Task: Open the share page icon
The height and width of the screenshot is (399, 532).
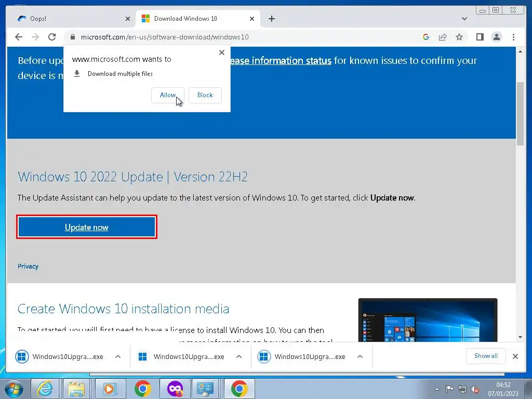Action: (443, 37)
